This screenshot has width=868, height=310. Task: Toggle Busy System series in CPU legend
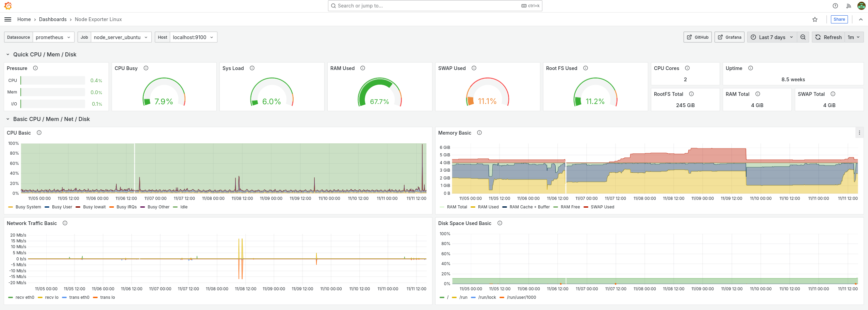tap(28, 207)
